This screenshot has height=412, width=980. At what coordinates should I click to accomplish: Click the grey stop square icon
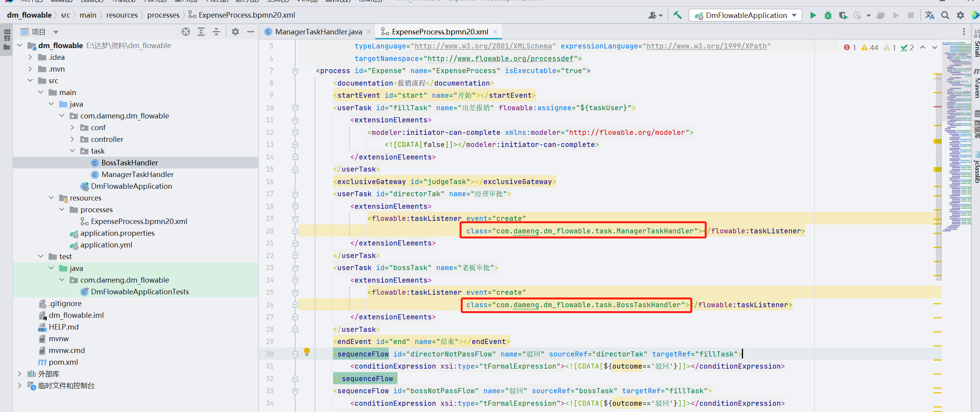coord(911,15)
